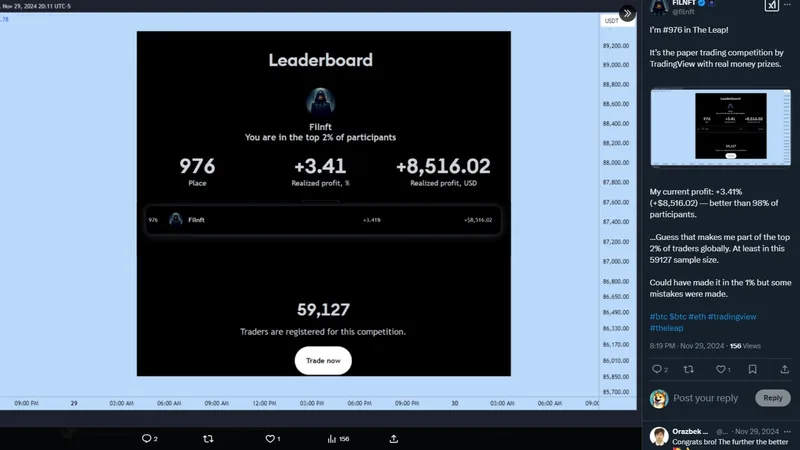This screenshot has width=800, height=450.
Task: Open FILNFT profile avatar in sidebar
Action: click(659, 6)
